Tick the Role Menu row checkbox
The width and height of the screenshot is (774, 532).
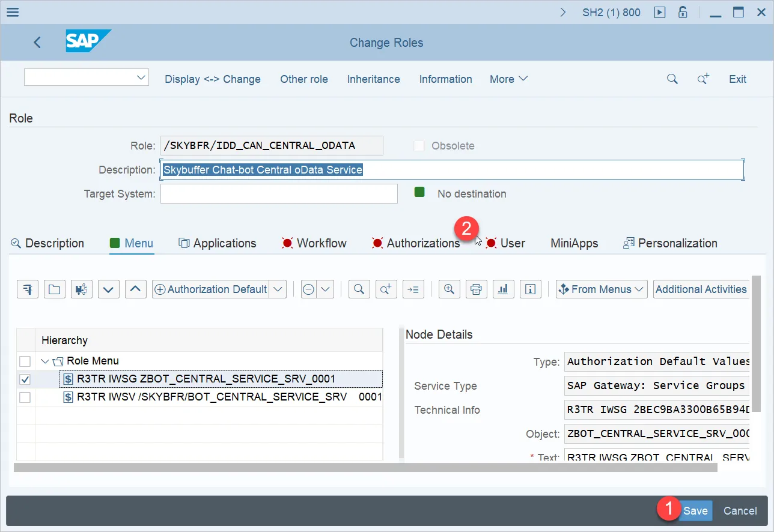pos(25,361)
